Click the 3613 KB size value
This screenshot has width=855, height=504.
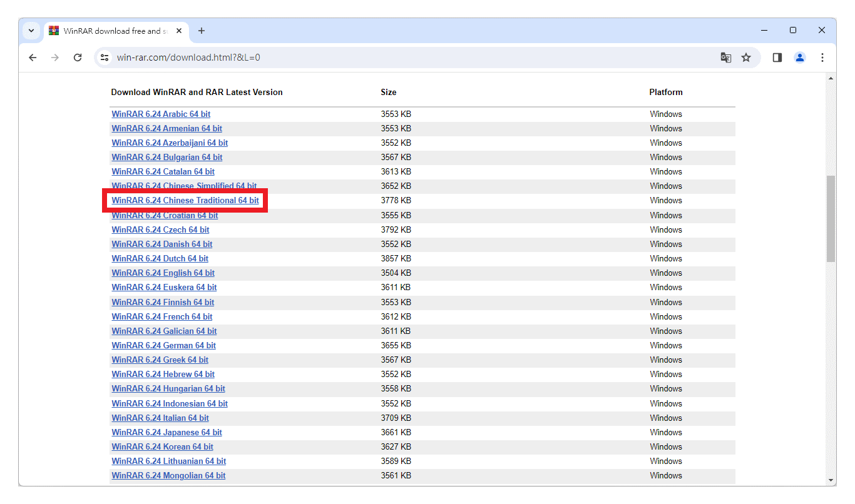[x=396, y=171]
